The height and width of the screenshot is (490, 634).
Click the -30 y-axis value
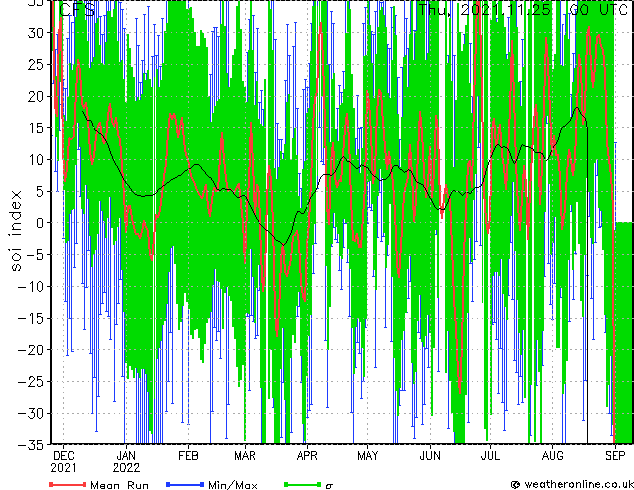click(31, 413)
